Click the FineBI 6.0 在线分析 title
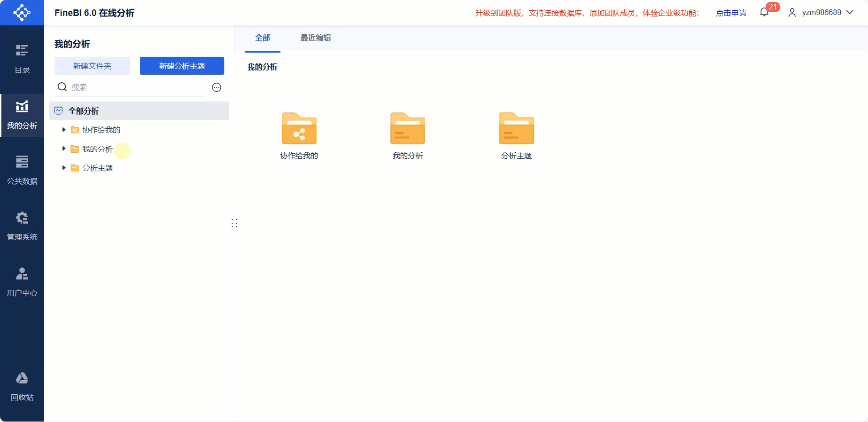This screenshot has height=422, width=868. tap(94, 13)
